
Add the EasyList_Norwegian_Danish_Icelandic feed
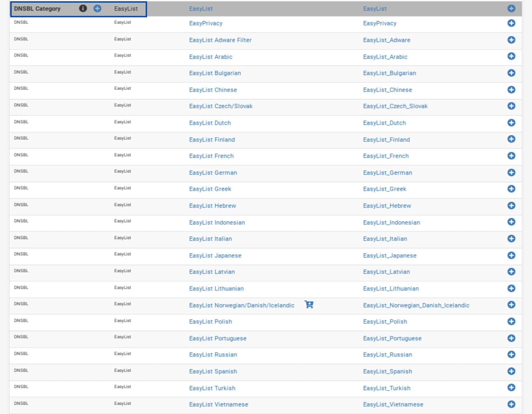[x=511, y=305]
